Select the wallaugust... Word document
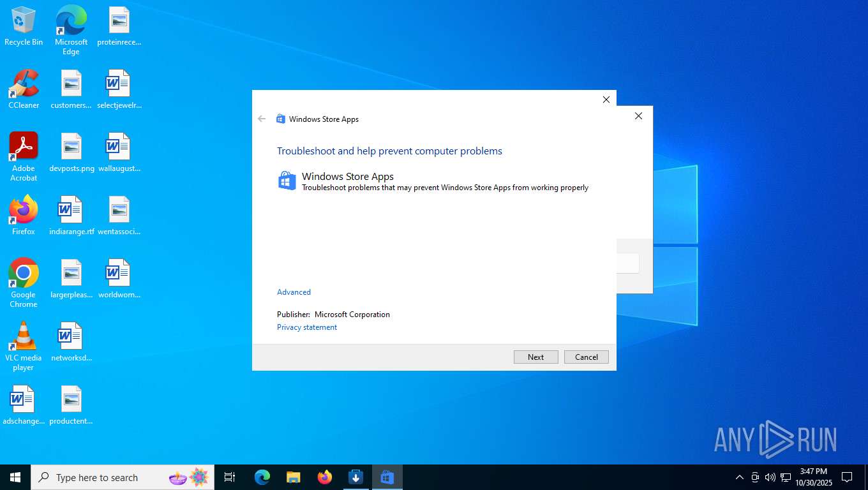Screen dimensions: 868x490 pyautogui.click(x=119, y=152)
